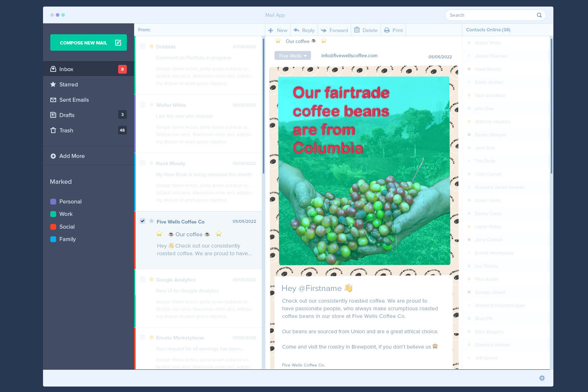Tick the checkbox for Envato Marketplaces email

click(x=143, y=337)
